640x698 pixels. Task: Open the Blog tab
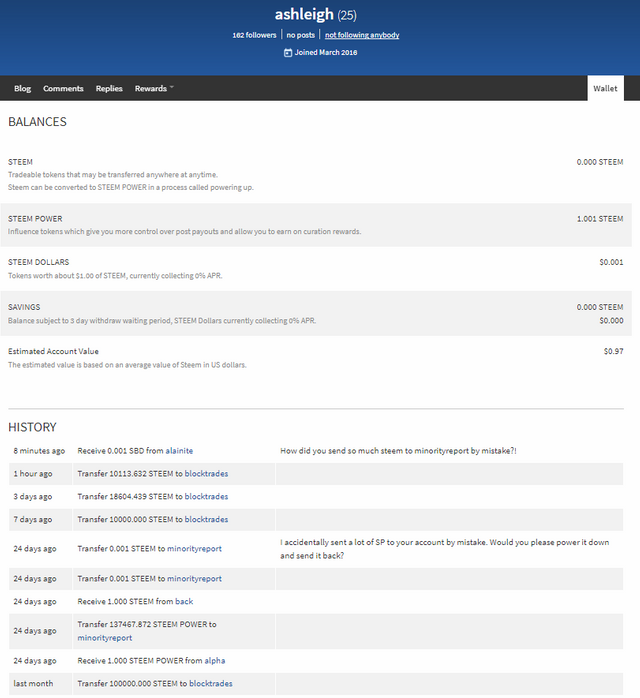(x=22, y=89)
